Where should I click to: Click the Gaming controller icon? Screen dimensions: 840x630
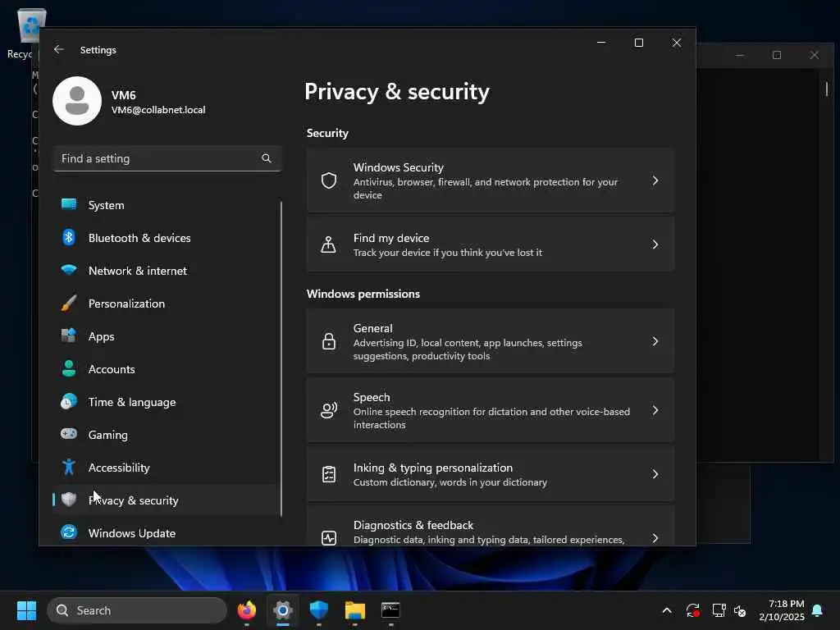pyautogui.click(x=69, y=434)
